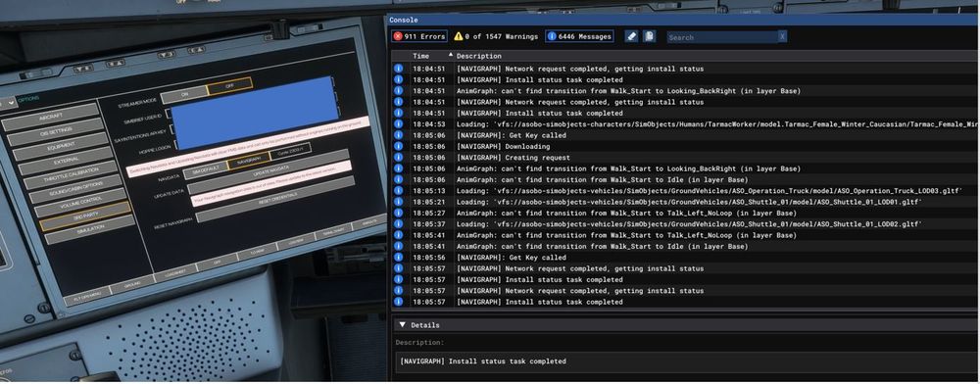Click info icon of ASO_Shuttle_01_LOD01 row
Screen dimensions: 980x384
(398, 203)
